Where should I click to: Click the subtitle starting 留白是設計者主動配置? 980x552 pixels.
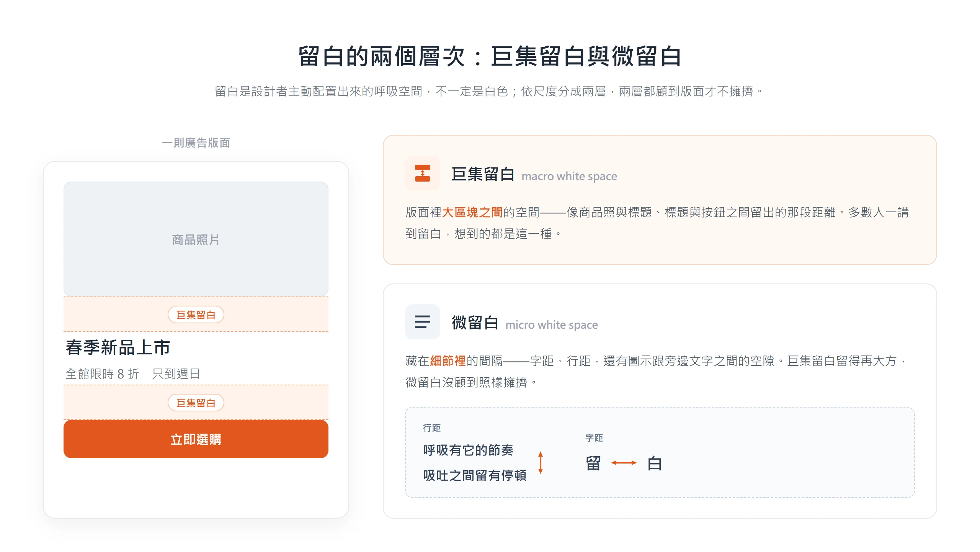[489, 91]
